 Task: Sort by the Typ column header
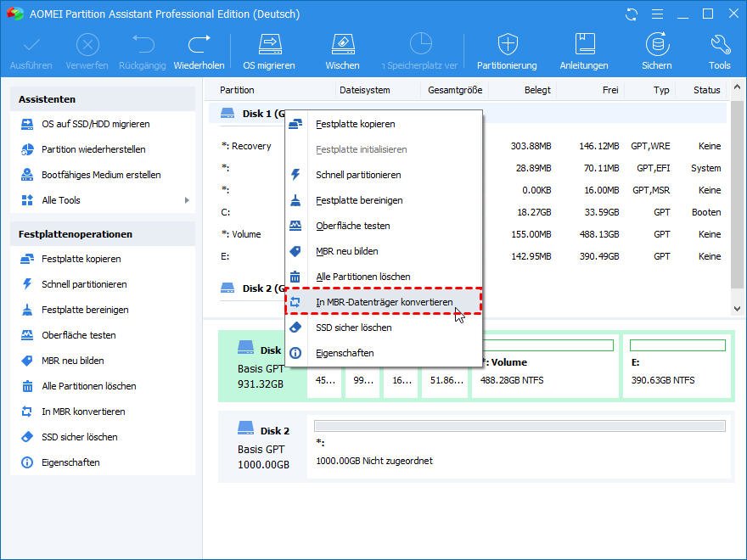pos(661,90)
